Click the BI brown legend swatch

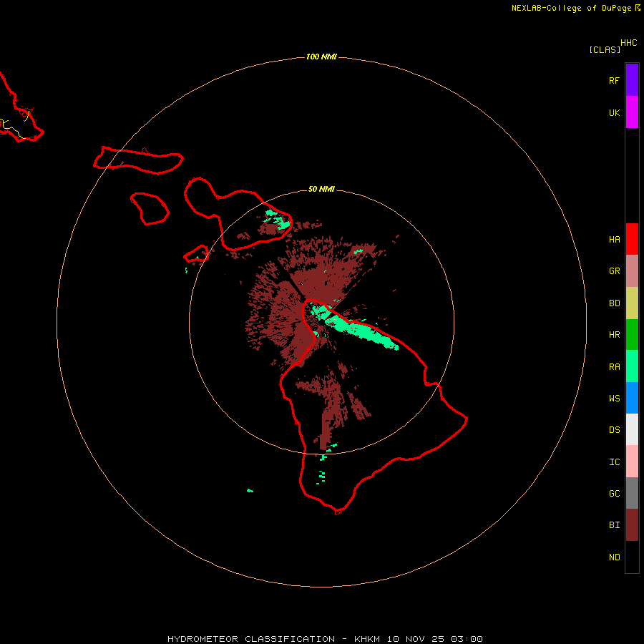pos(632,525)
